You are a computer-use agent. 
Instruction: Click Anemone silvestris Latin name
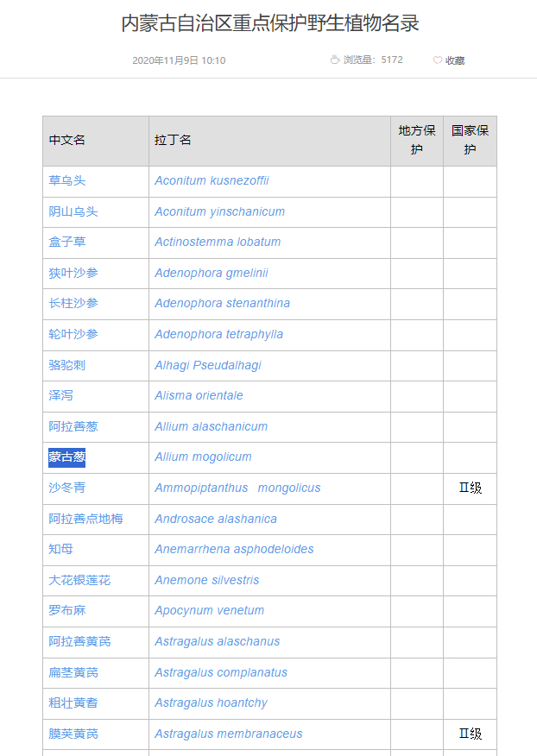click(x=207, y=580)
